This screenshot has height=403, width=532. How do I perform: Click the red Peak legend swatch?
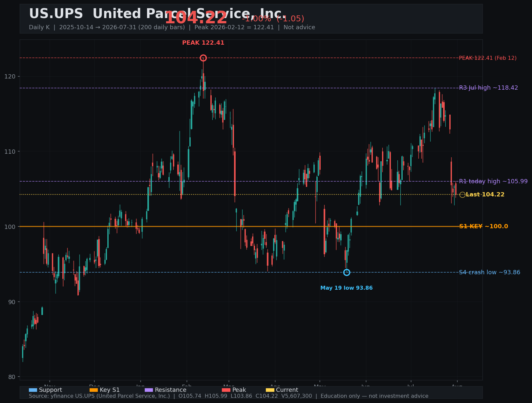[x=226, y=390]
